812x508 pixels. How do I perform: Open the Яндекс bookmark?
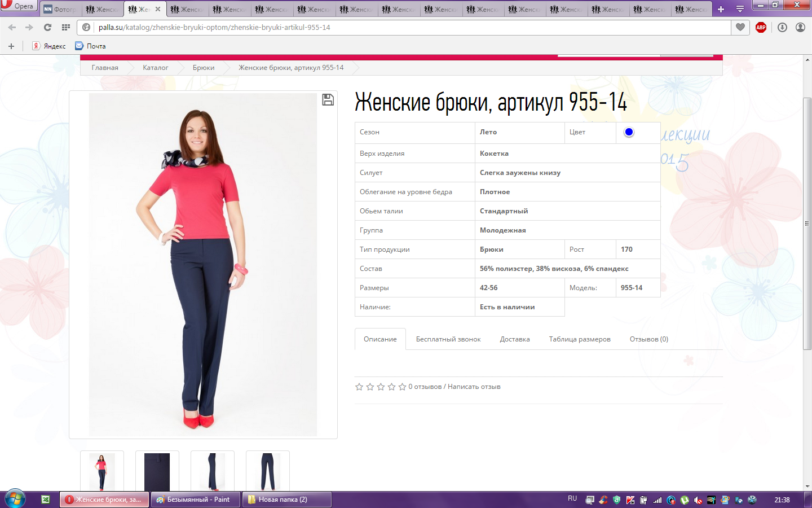click(x=49, y=46)
